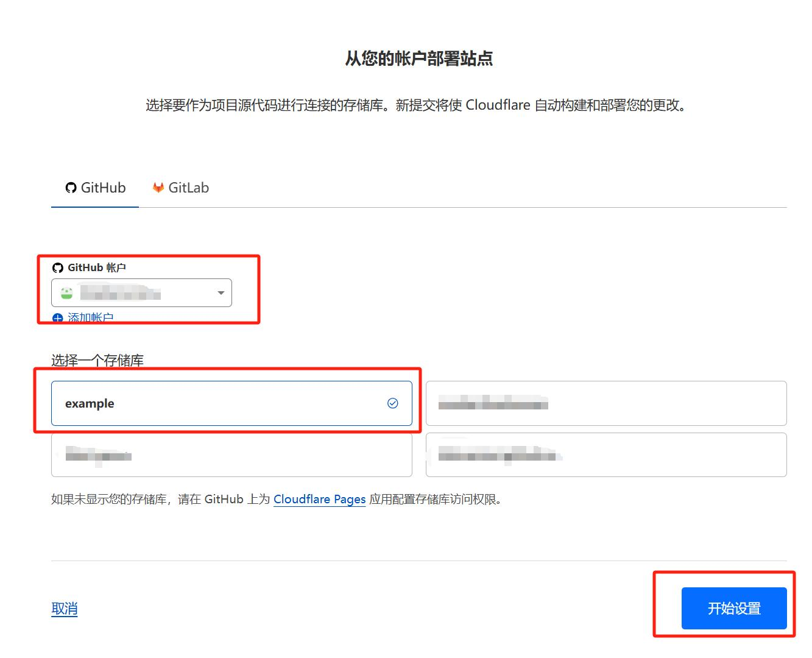Switch to the GitLab tab
This screenshot has width=812, height=658.
pos(181,188)
